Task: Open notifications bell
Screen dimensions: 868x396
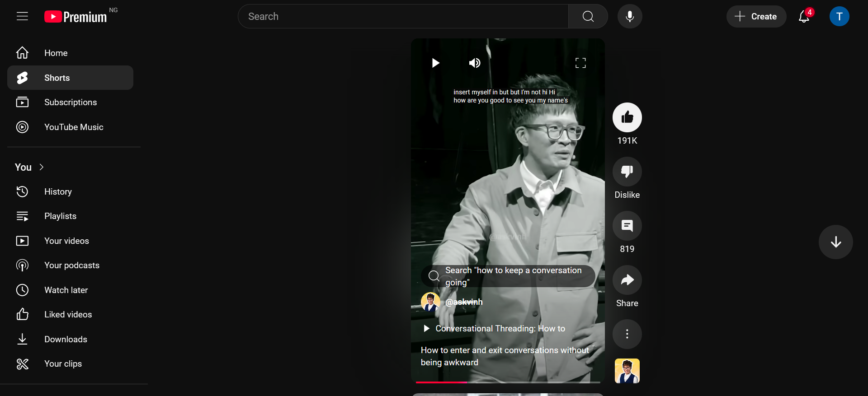Action: tap(804, 16)
